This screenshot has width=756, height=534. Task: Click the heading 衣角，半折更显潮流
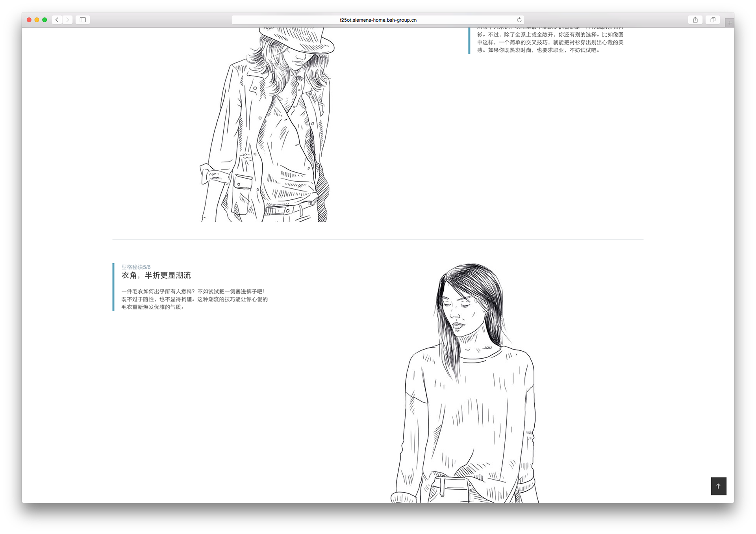[x=156, y=275]
